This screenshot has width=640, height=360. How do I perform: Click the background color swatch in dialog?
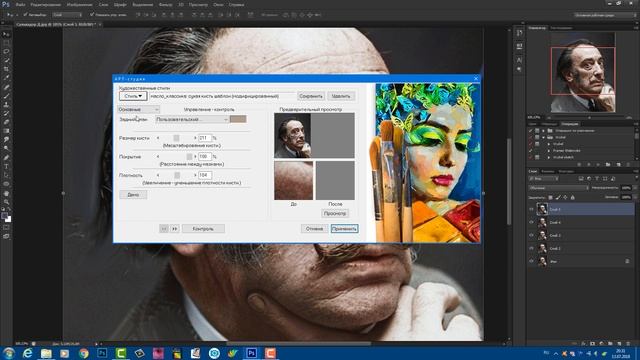pyautogui.click(x=238, y=119)
